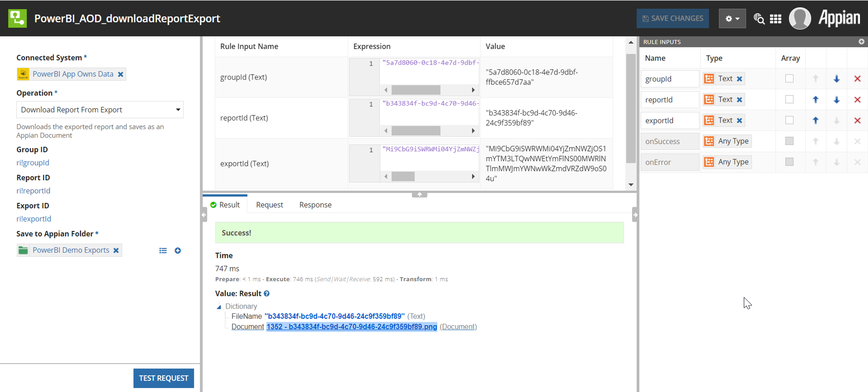Click the groupId expression scrollbar thumb

coord(415,90)
